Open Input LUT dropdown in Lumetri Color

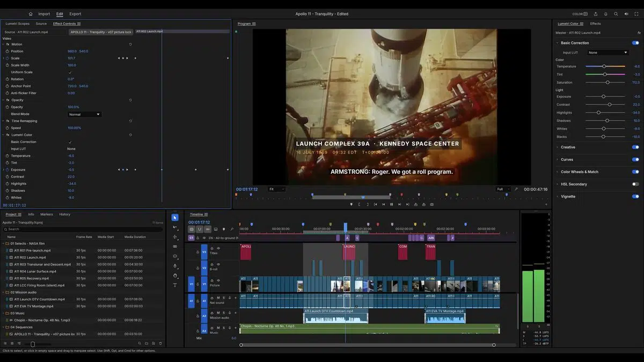[608, 53]
